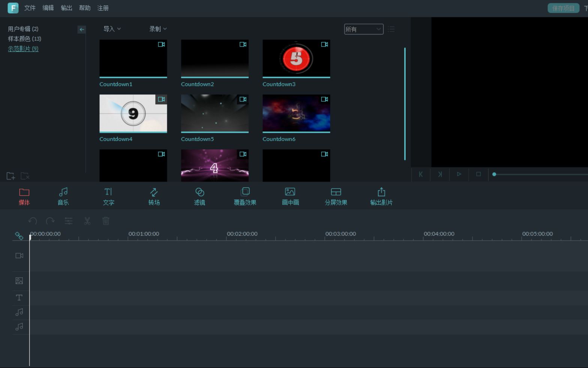The width and height of the screenshot is (588, 368).
Task: Click the media library vertical scrollbar
Action: tap(405, 104)
